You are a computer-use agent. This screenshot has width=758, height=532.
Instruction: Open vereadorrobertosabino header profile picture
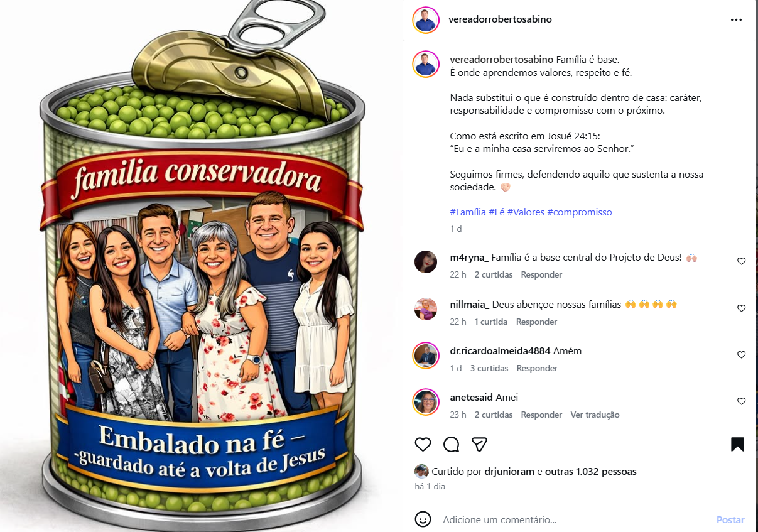(x=426, y=20)
